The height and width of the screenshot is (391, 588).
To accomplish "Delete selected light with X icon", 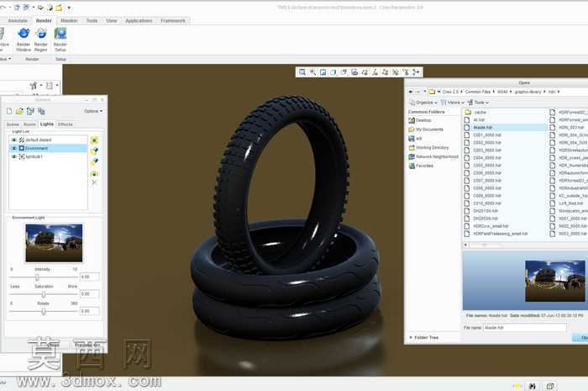I will (94, 182).
